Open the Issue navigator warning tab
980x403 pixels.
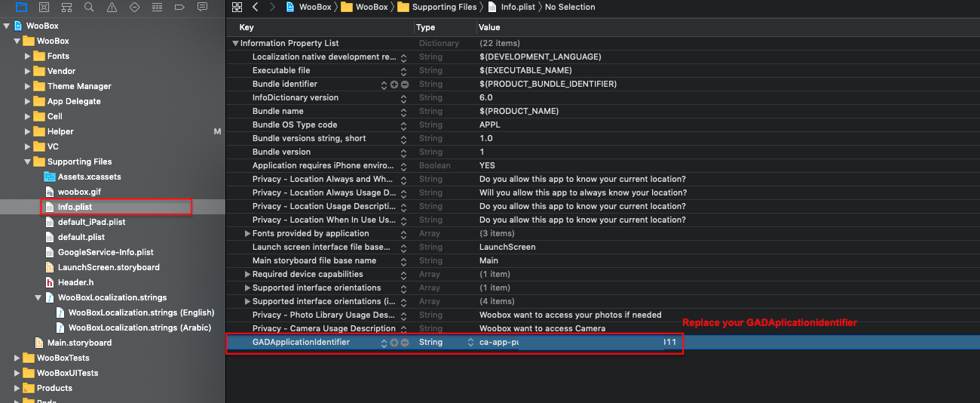tap(112, 7)
